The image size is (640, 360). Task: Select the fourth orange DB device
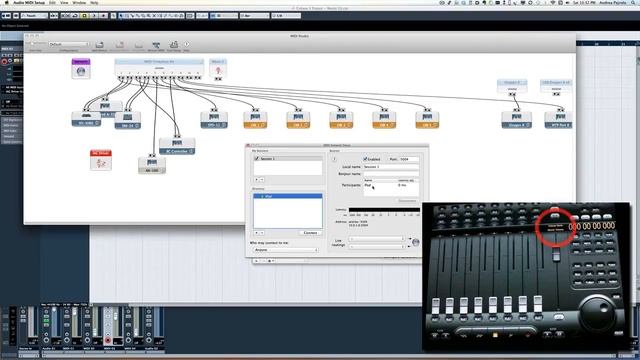tap(384, 120)
